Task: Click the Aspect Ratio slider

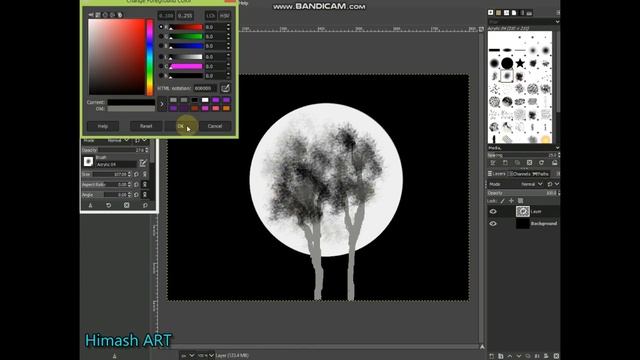Action: tap(107, 184)
